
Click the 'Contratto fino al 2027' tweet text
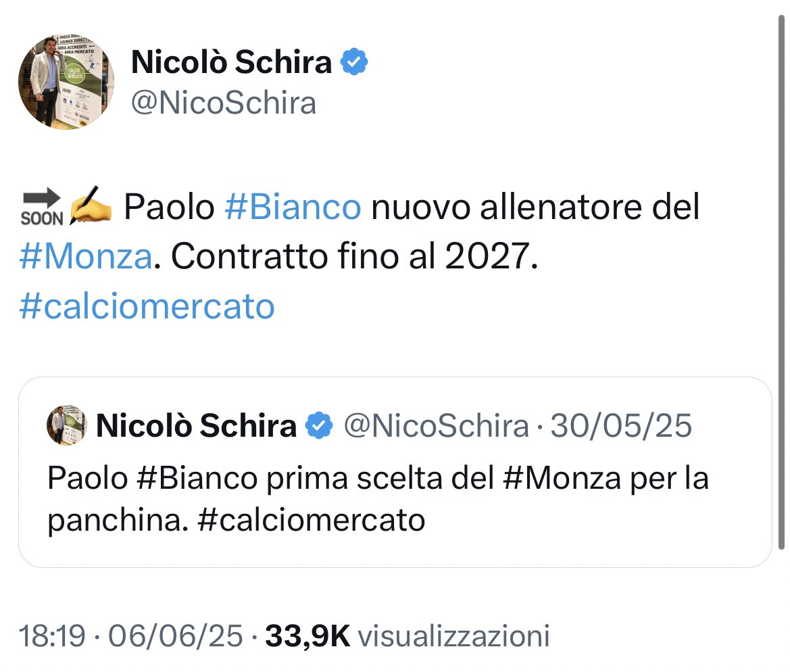point(355,256)
